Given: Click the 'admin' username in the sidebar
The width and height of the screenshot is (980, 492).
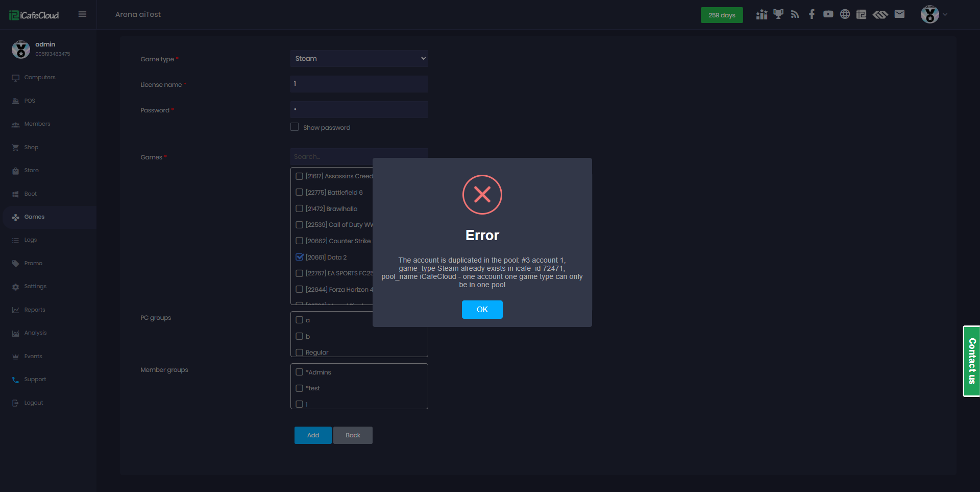Looking at the screenshot, I should point(45,44).
